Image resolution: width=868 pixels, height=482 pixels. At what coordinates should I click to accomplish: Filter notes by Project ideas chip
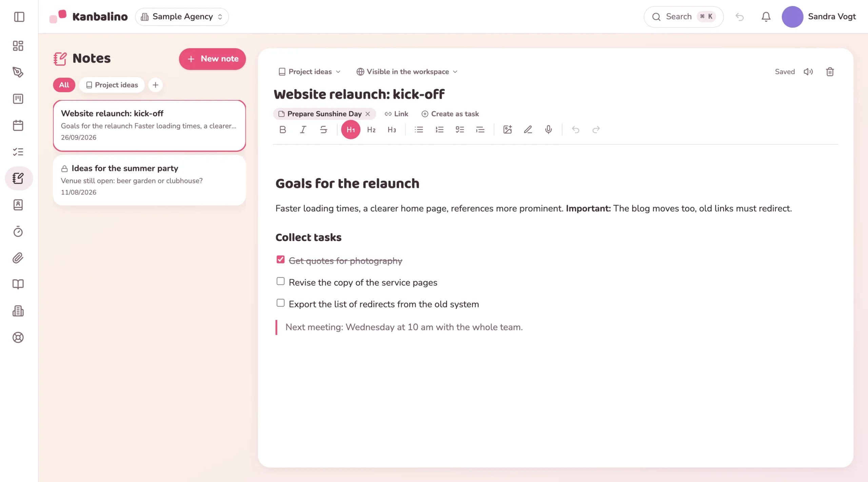coord(112,85)
